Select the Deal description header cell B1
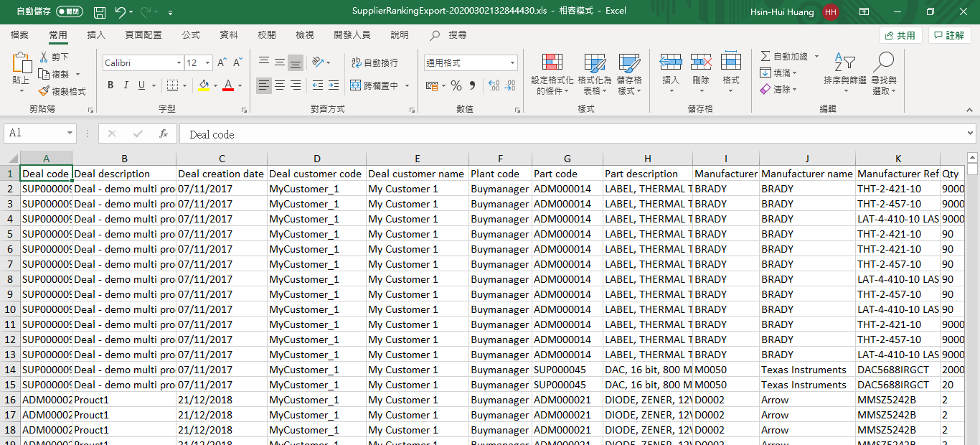980x445 pixels. [x=124, y=174]
